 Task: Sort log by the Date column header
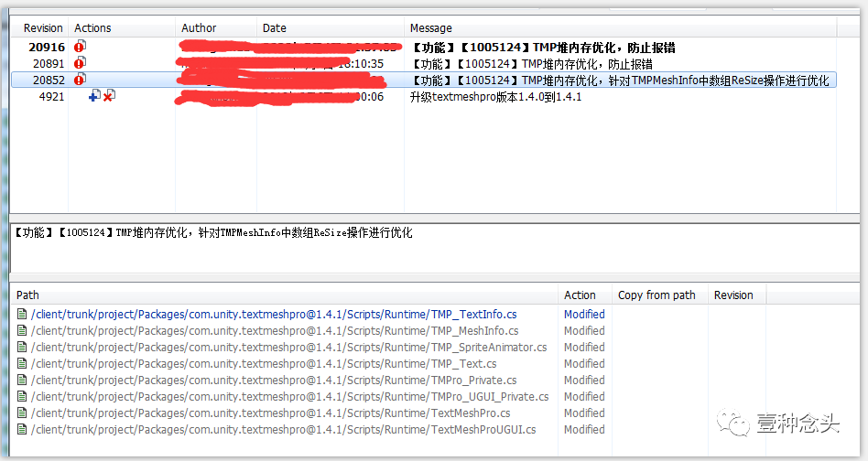(331, 28)
